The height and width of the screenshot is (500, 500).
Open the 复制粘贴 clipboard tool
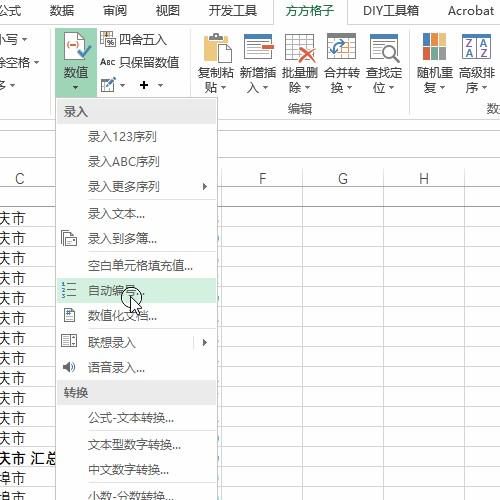coord(217,48)
